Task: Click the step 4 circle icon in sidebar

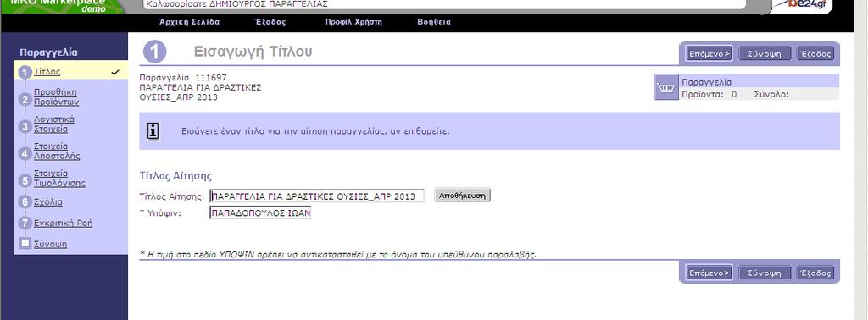Action: (x=25, y=153)
